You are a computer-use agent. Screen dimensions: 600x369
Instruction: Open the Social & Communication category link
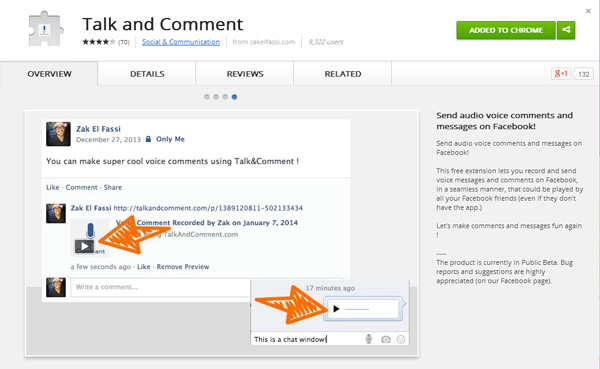tap(181, 42)
